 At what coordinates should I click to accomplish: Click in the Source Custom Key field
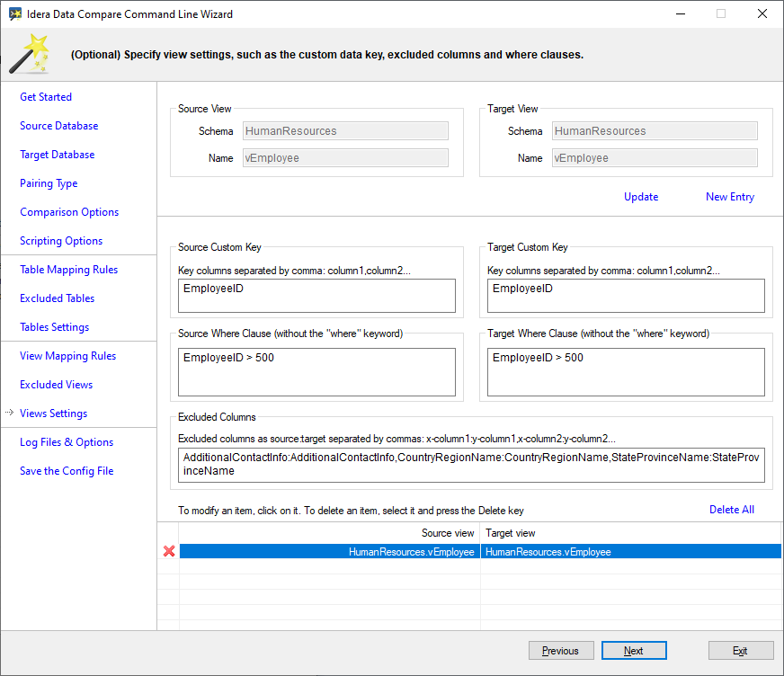tap(316, 295)
